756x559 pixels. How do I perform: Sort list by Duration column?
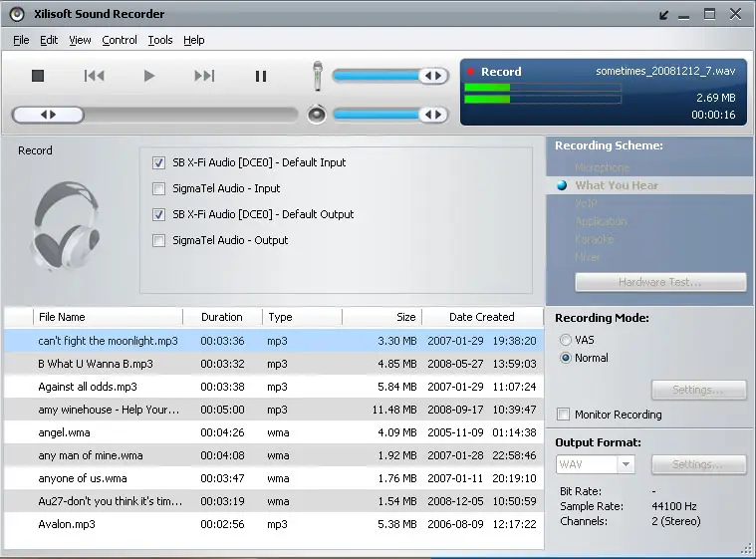222,317
